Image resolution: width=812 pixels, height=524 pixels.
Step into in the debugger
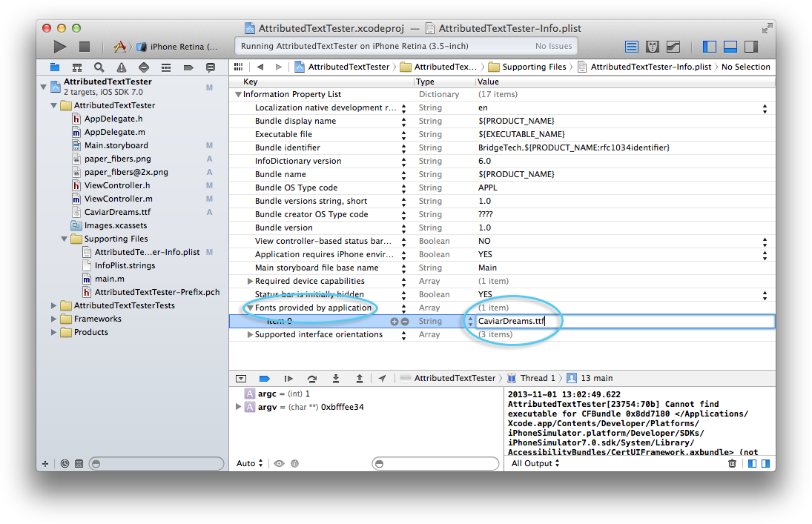pos(336,379)
